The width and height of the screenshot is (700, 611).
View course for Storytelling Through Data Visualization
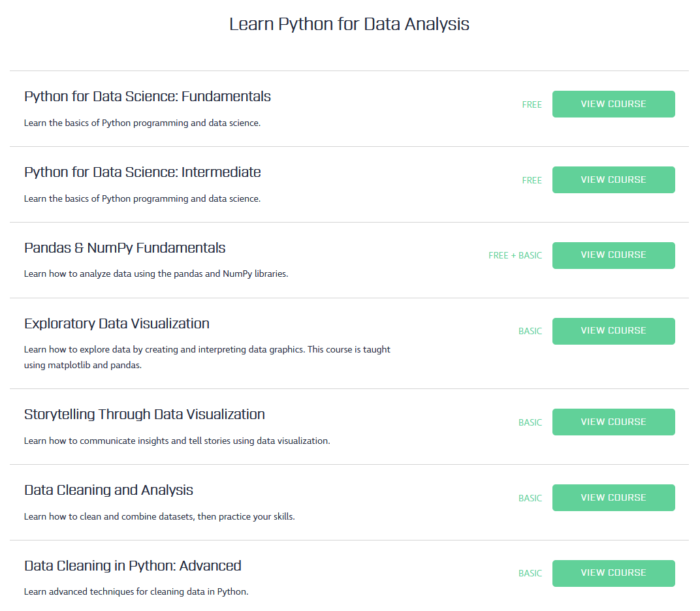pos(613,422)
